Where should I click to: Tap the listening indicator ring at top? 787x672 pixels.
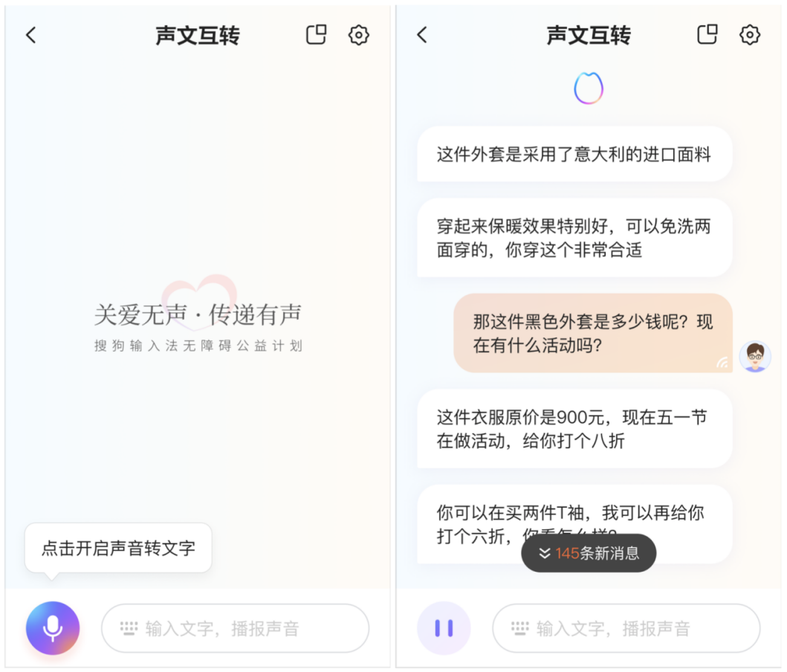pyautogui.click(x=589, y=88)
